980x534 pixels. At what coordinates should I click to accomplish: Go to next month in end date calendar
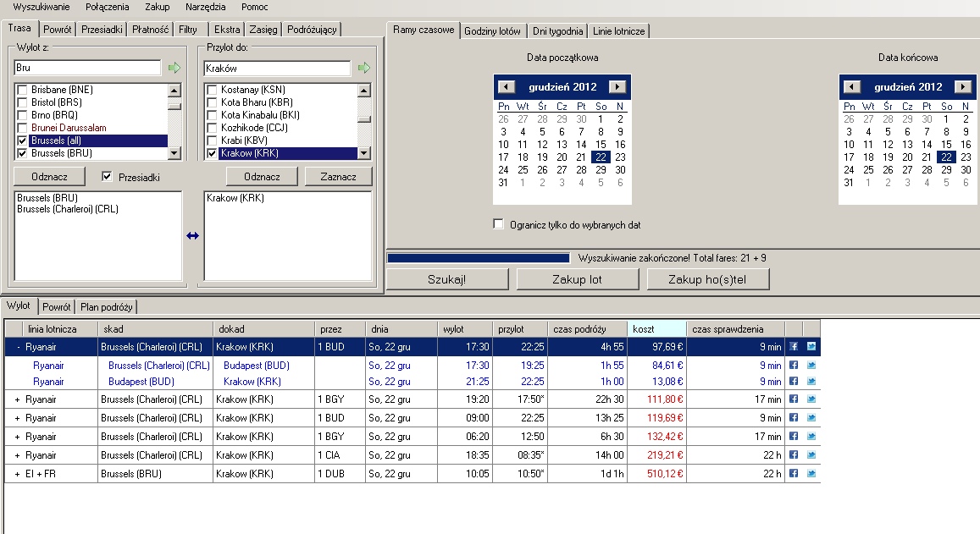pos(963,87)
